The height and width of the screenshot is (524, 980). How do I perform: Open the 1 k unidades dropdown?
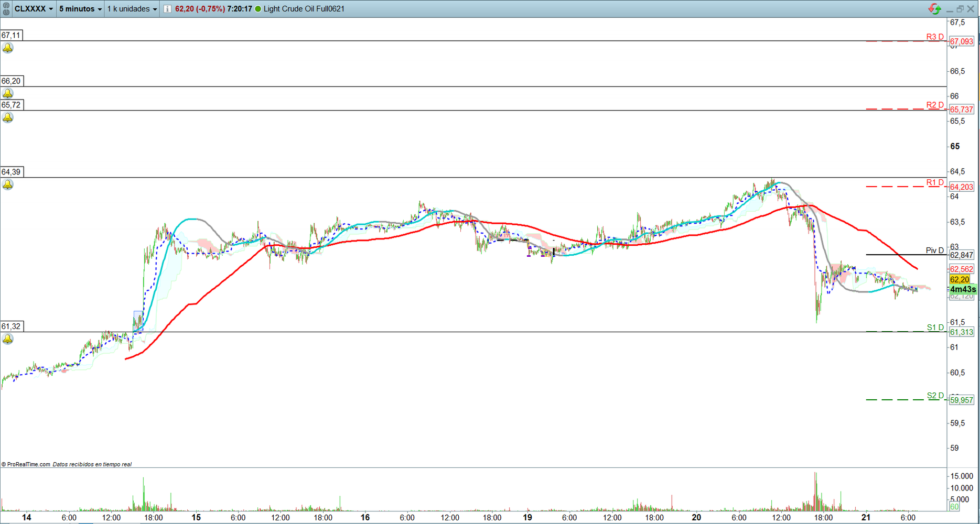pyautogui.click(x=132, y=9)
